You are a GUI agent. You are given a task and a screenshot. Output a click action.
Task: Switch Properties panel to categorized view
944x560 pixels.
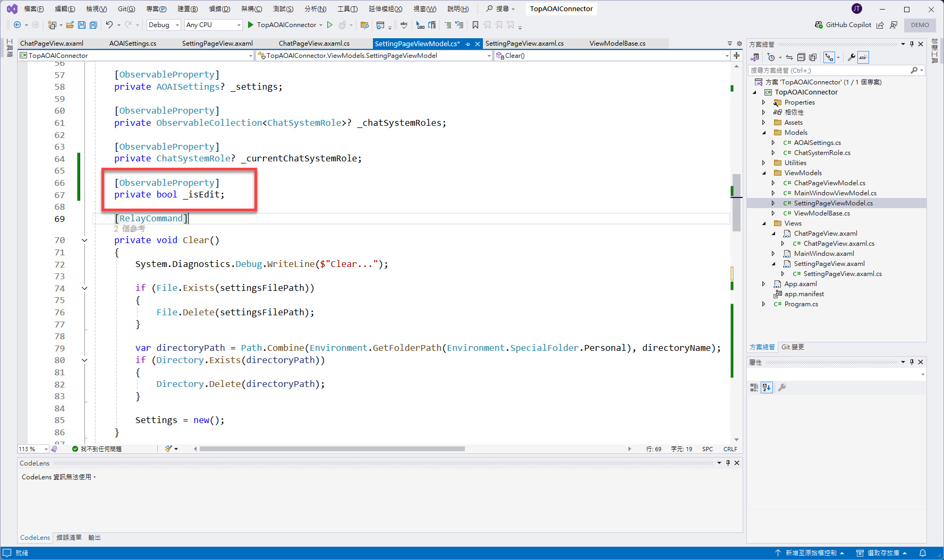coord(754,387)
